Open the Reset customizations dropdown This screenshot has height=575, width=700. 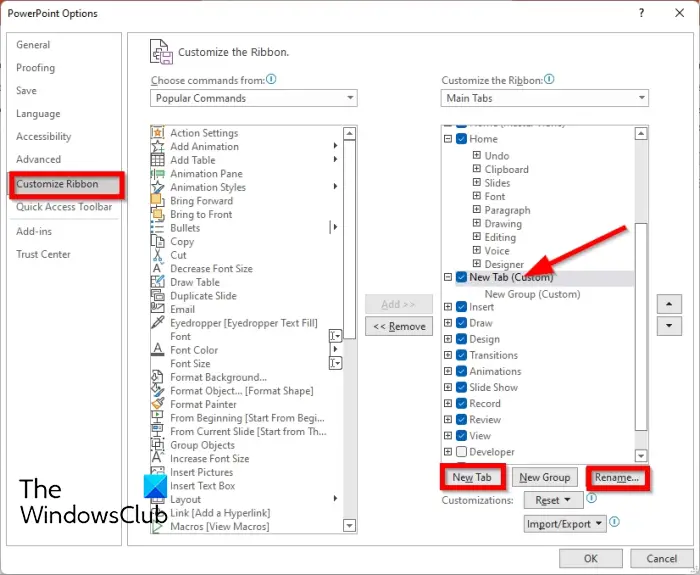[554, 500]
